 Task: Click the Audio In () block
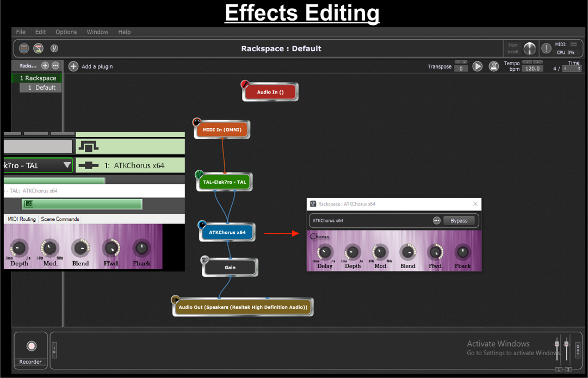point(270,92)
